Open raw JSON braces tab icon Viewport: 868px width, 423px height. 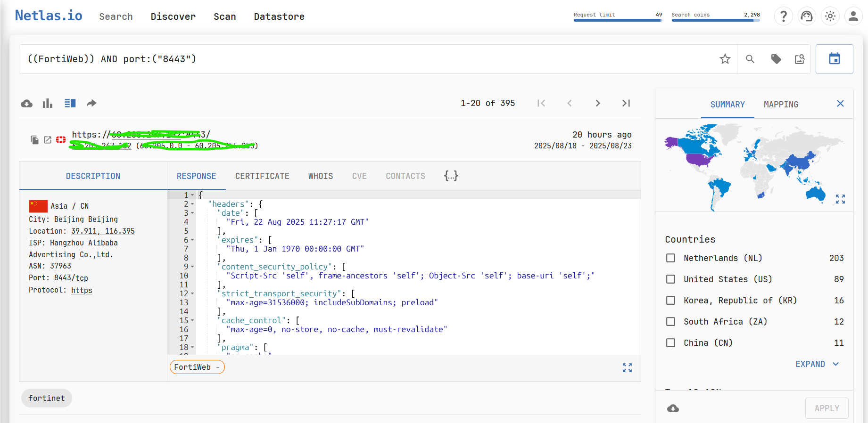tap(451, 176)
